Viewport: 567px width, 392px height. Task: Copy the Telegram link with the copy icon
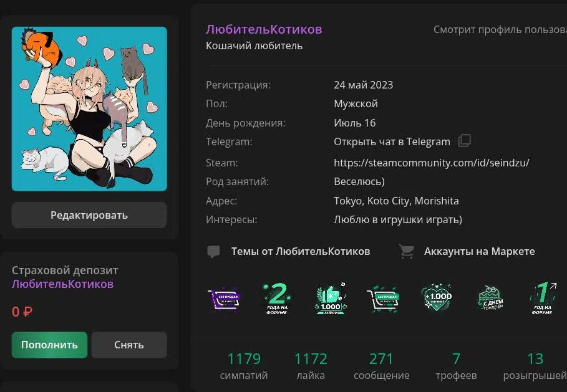pos(465,141)
